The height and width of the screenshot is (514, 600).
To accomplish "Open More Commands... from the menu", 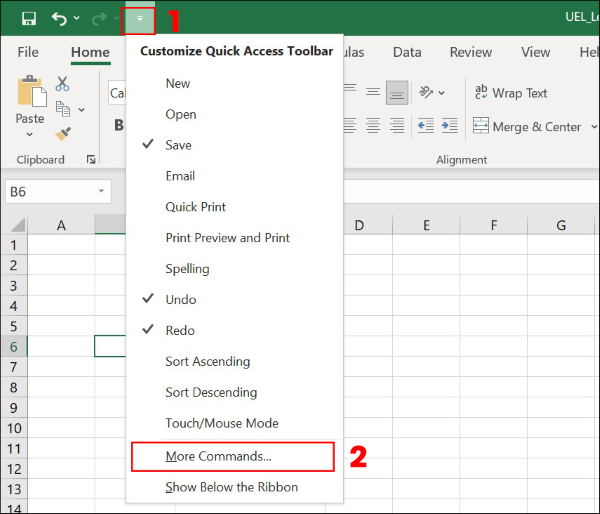I will coord(233,456).
